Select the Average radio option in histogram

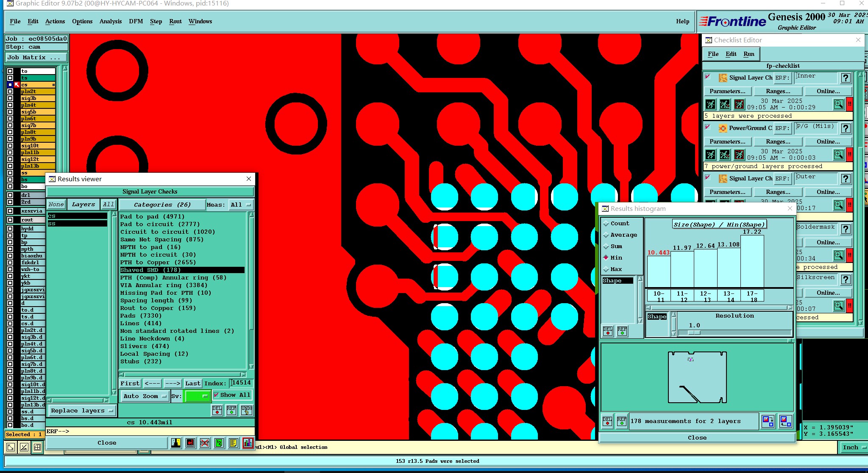click(606, 235)
